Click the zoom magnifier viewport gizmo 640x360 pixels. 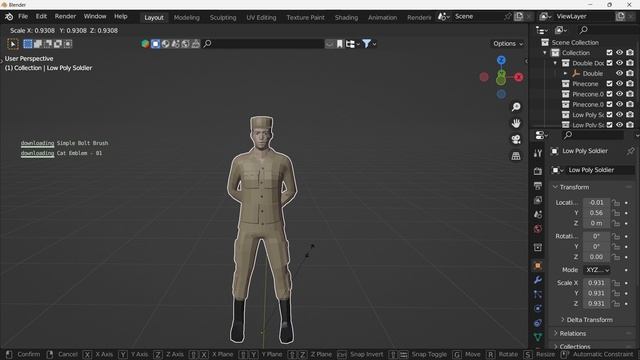pos(516,107)
